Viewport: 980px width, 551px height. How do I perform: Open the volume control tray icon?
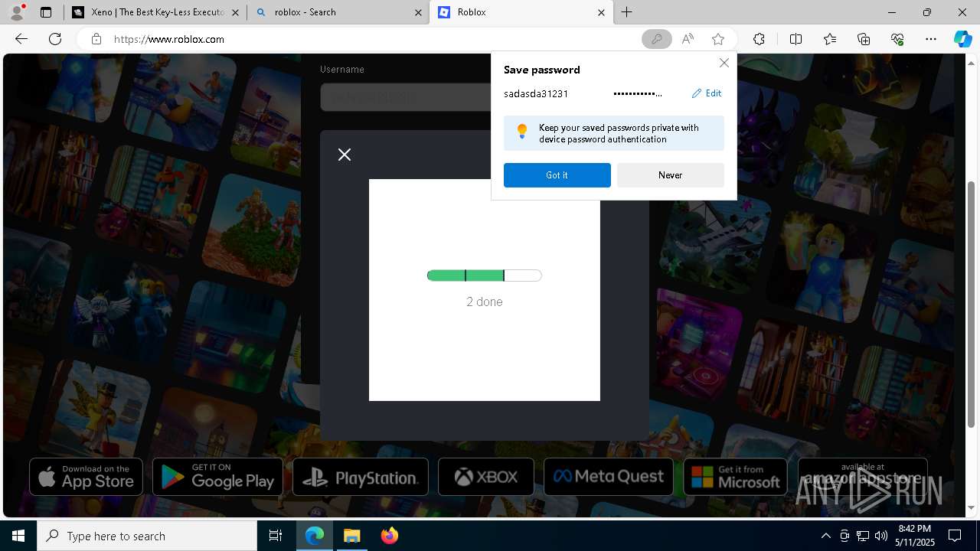point(880,536)
